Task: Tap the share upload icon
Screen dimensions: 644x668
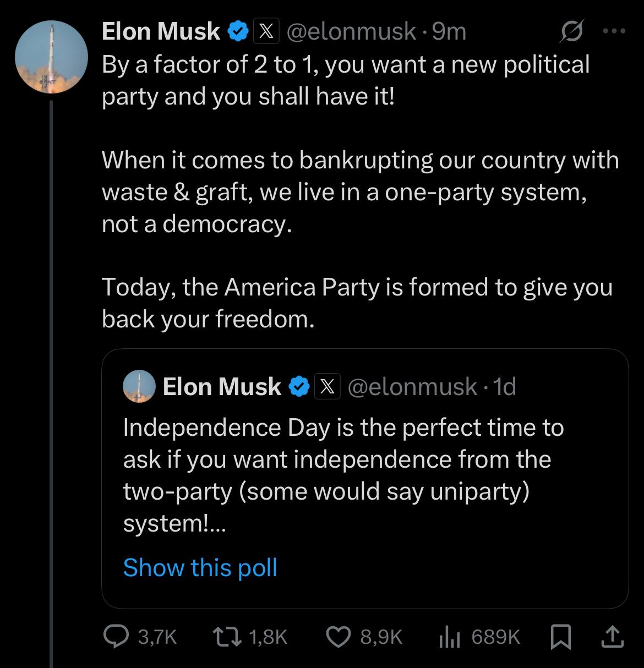Action: coord(613,637)
